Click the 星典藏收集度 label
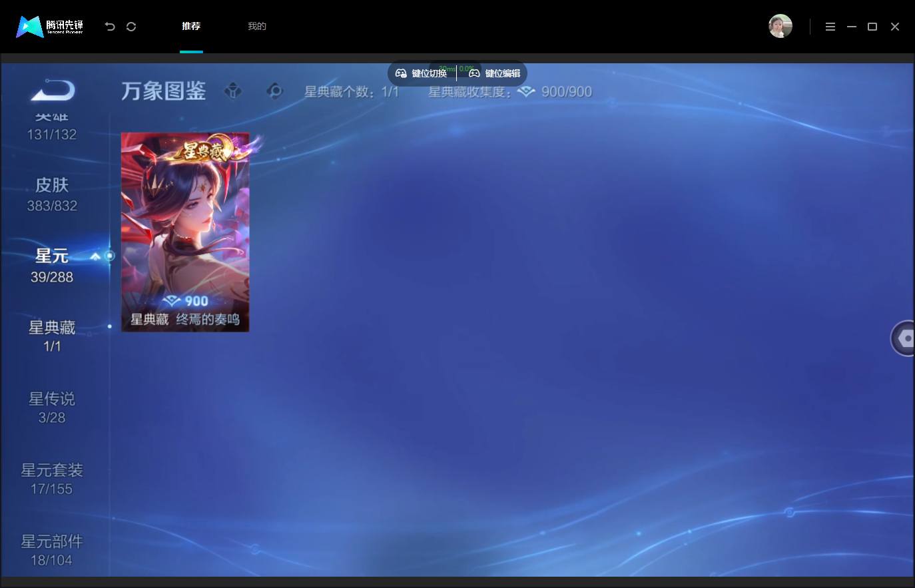 470,92
